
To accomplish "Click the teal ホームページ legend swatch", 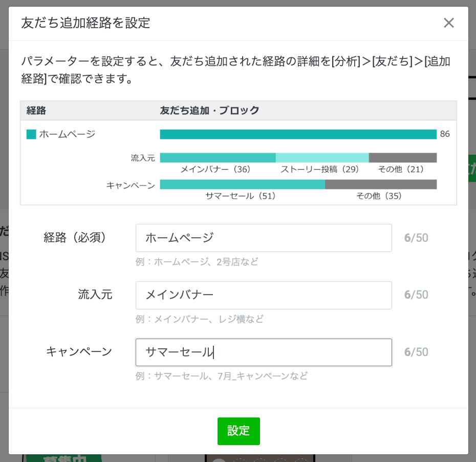I will [31, 134].
